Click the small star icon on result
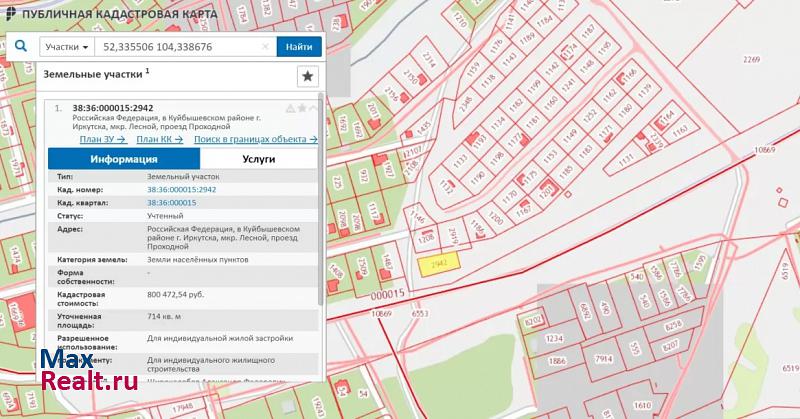 [302, 108]
